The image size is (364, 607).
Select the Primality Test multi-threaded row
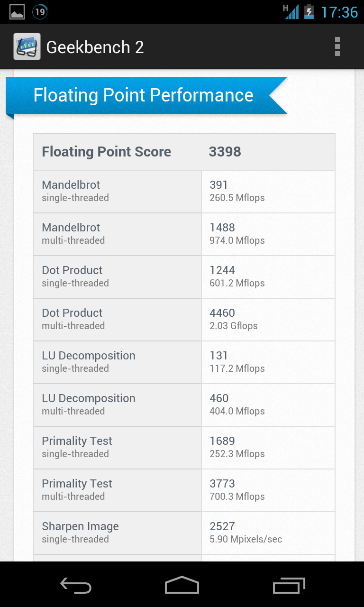click(x=184, y=490)
